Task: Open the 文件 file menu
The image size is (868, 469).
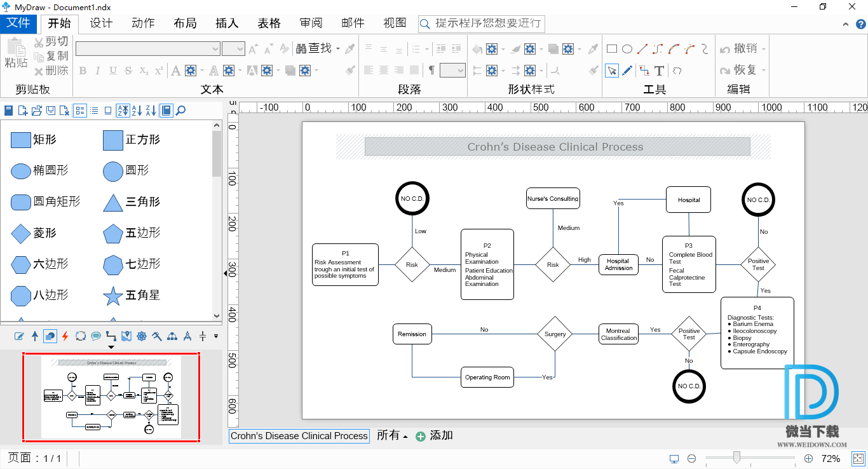Action: tap(18, 24)
